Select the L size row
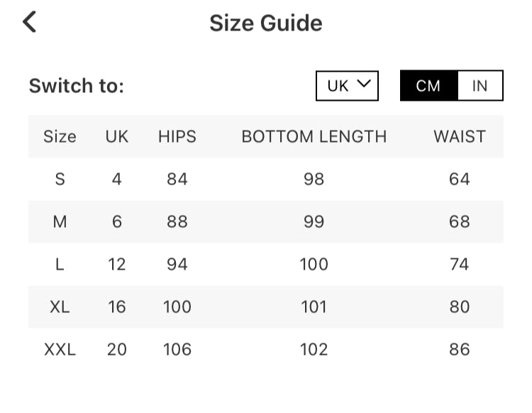The image size is (532, 413). (60, 264)
